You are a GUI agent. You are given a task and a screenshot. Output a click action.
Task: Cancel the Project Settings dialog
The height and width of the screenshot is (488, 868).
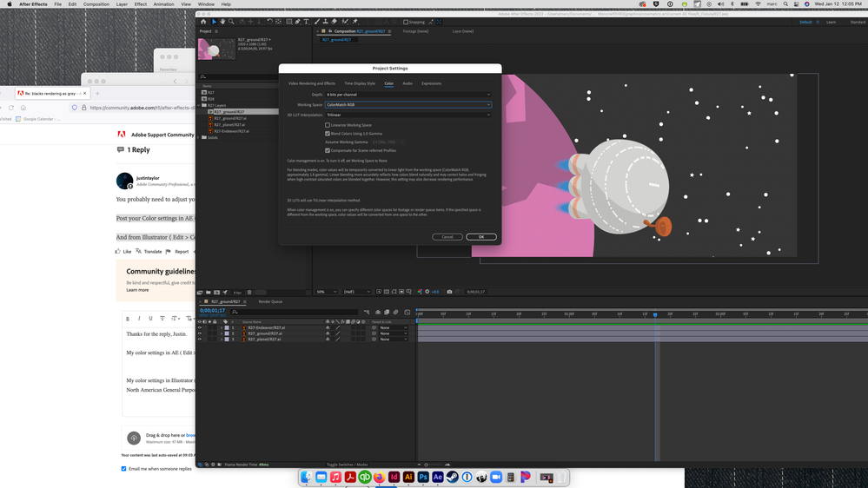pyautogui.click(x=447, y=237)
